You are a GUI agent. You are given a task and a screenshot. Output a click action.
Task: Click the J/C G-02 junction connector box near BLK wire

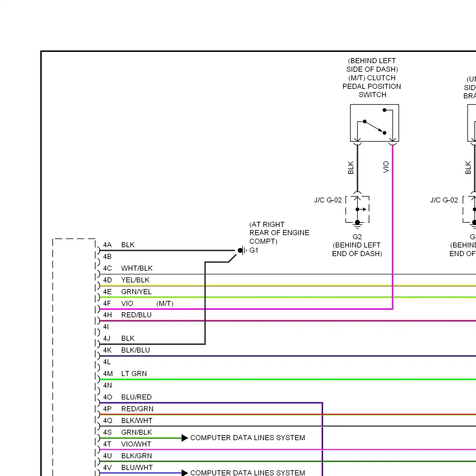(357, 209)
